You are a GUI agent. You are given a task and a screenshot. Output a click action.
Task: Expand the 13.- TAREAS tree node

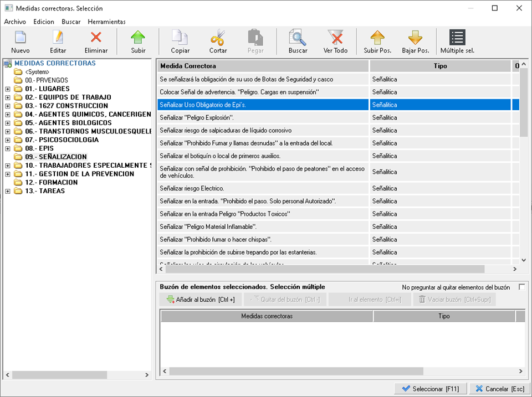(x=8, y=191)
